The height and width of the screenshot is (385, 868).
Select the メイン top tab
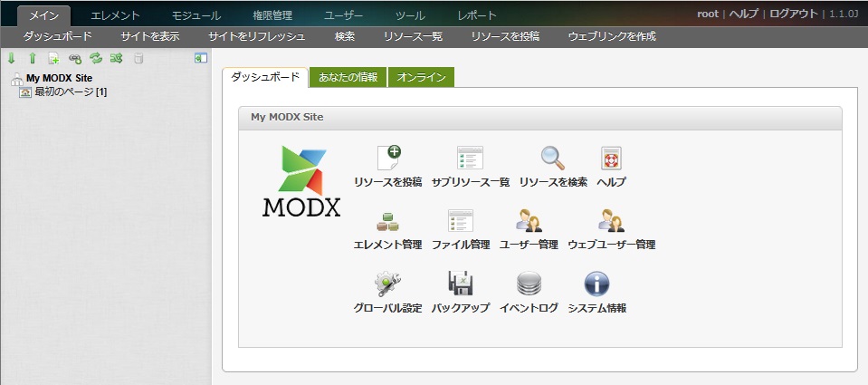click(43, 15)
